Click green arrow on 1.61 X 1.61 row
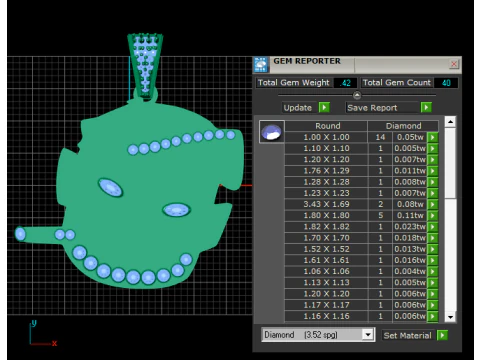480x360 pixels. click(x=432, y=260)
